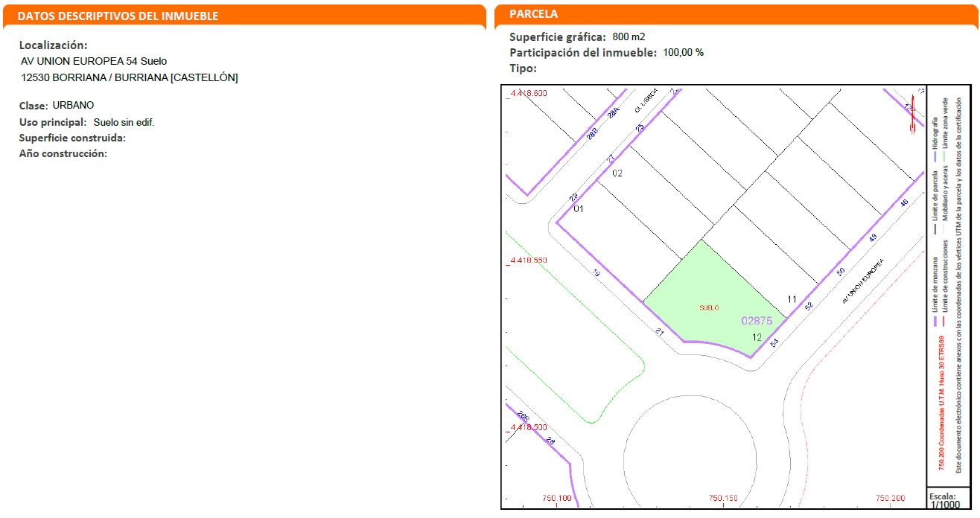Image resolution: width=980 pixels, height=518 pixels.
Task: Click the address 'AV UNION EUROPEA 54 Suelo'
Action: click(x=94, y=61)
